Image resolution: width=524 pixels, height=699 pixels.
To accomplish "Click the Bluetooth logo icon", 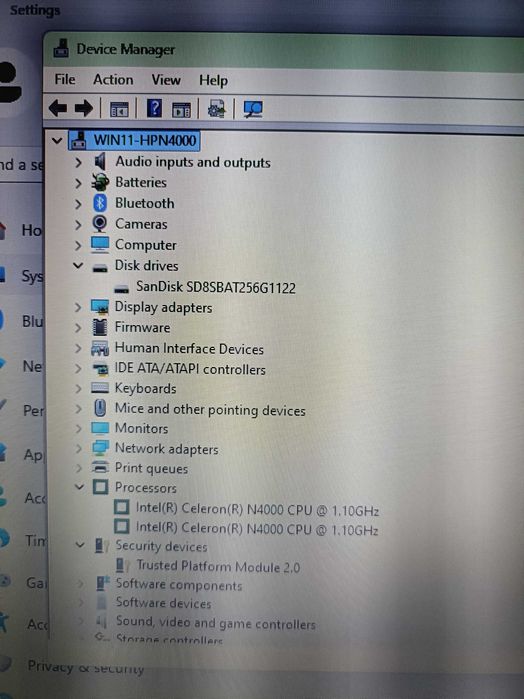I will [x=100, y=203].
